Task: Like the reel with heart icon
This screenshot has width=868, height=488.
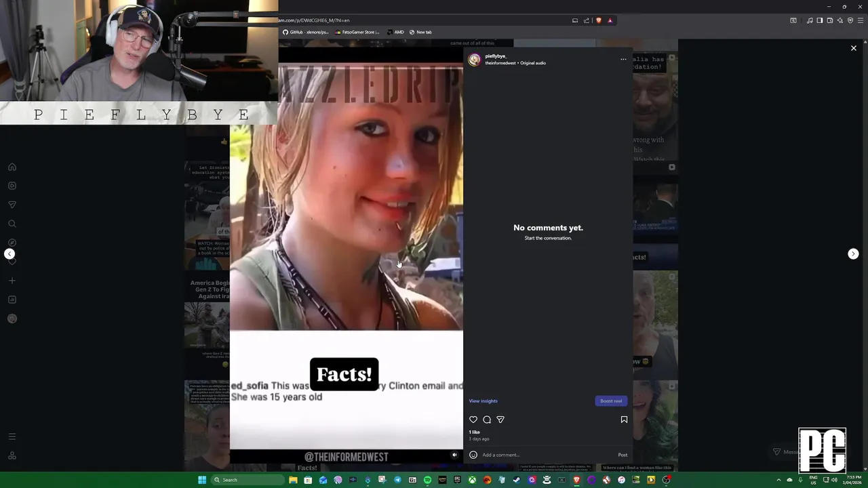Action: click(x=473, y=420)
